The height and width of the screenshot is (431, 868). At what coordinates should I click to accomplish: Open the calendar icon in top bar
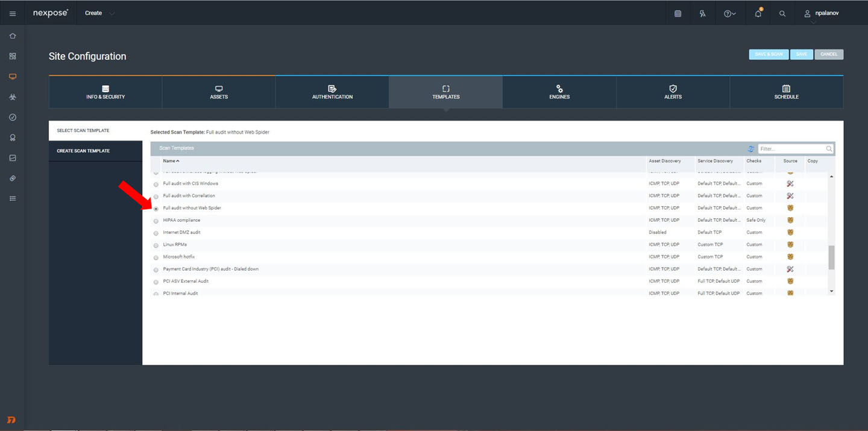678,13
